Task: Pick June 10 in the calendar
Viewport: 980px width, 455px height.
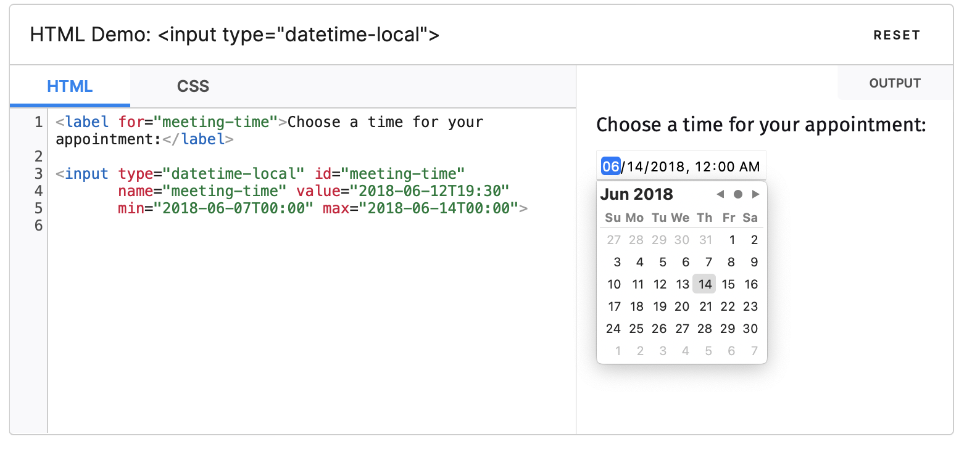Action: (614, 284)
